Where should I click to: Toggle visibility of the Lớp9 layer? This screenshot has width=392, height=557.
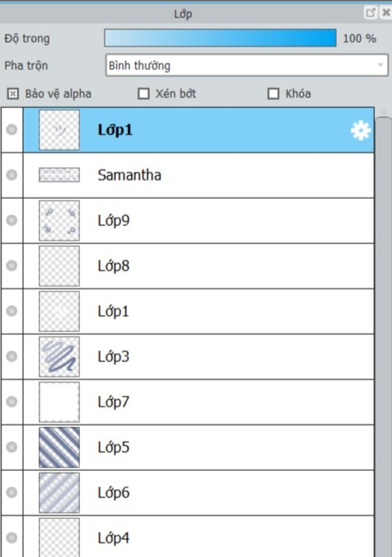pyautogui.click(x=12, y=220)
